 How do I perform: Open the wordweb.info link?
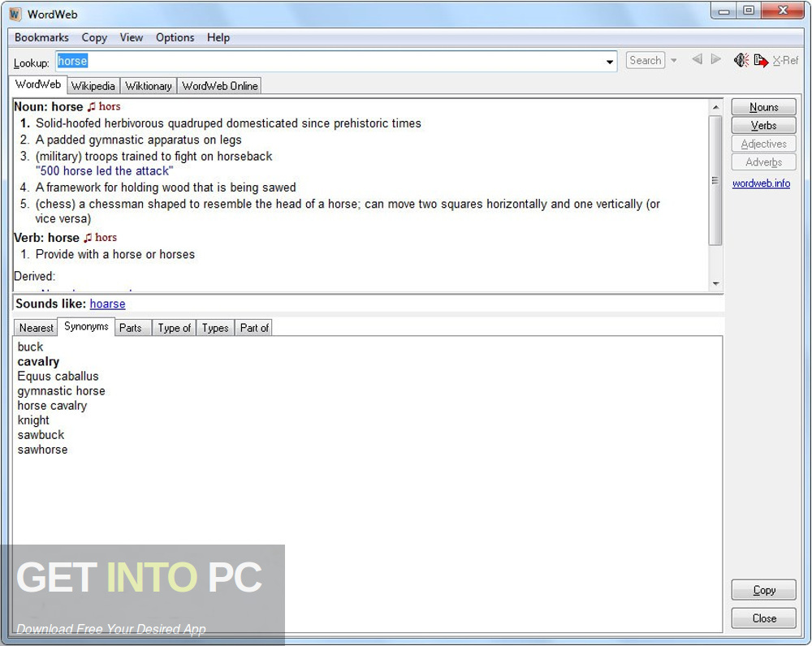762,183
